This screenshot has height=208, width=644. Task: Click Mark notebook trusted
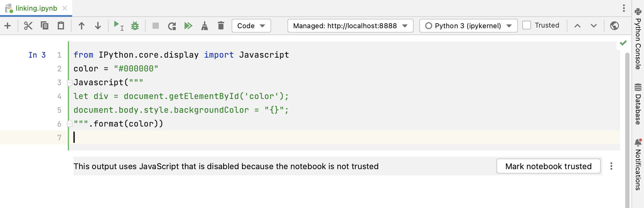click(548, 166)
